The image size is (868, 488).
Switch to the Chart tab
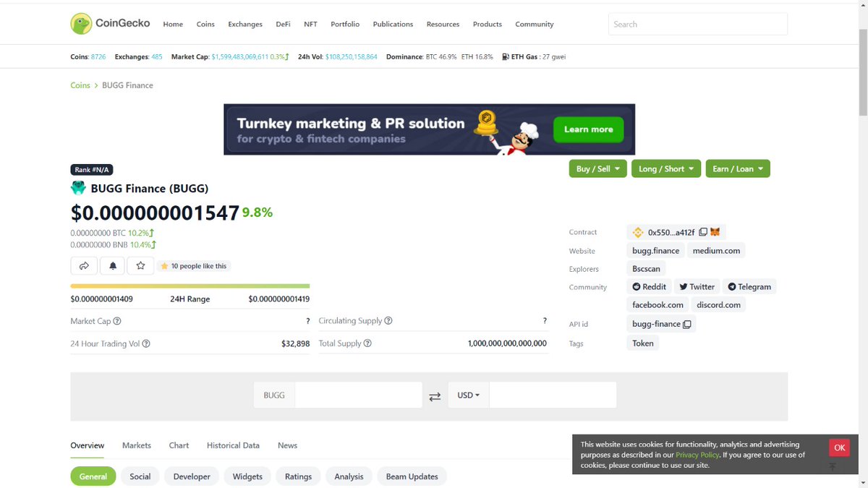[179, 445]
